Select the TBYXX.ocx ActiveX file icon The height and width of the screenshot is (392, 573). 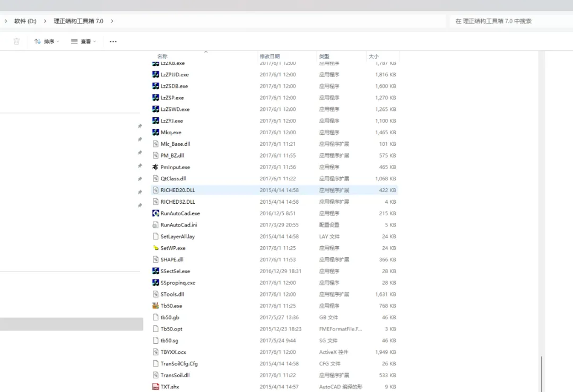pyautogui.click(x=155, y=352)
